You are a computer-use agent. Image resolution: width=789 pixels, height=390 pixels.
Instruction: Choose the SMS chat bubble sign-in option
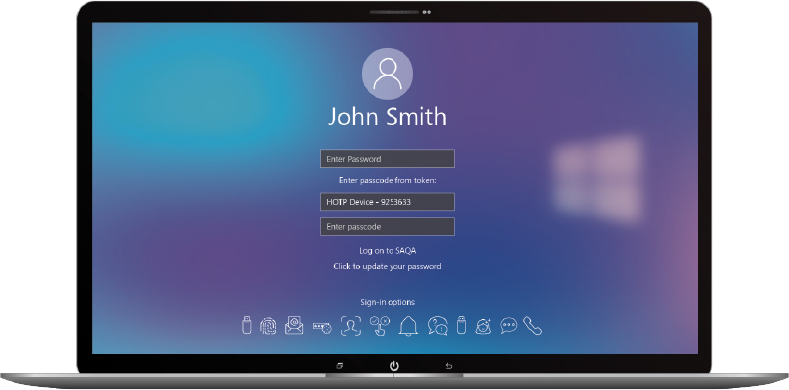tap(509, 326)
